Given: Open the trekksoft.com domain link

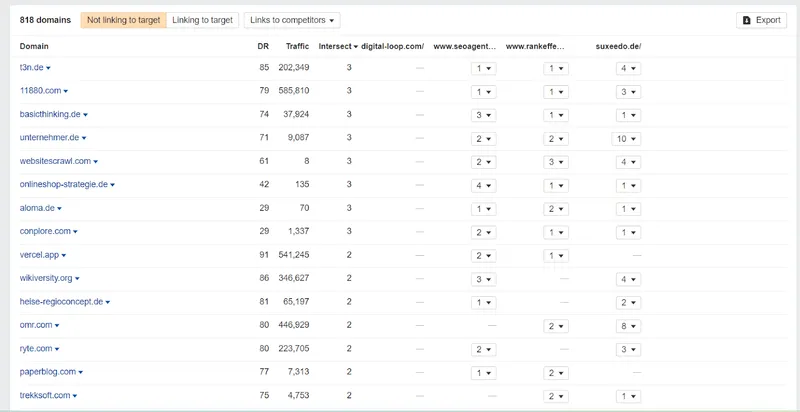Looking at the screenshot, I should tap(45, 395).
